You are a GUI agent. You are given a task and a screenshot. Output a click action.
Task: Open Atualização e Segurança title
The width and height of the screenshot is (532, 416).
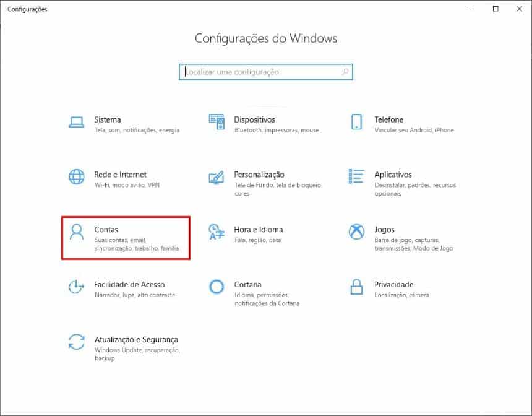[136, 340]
